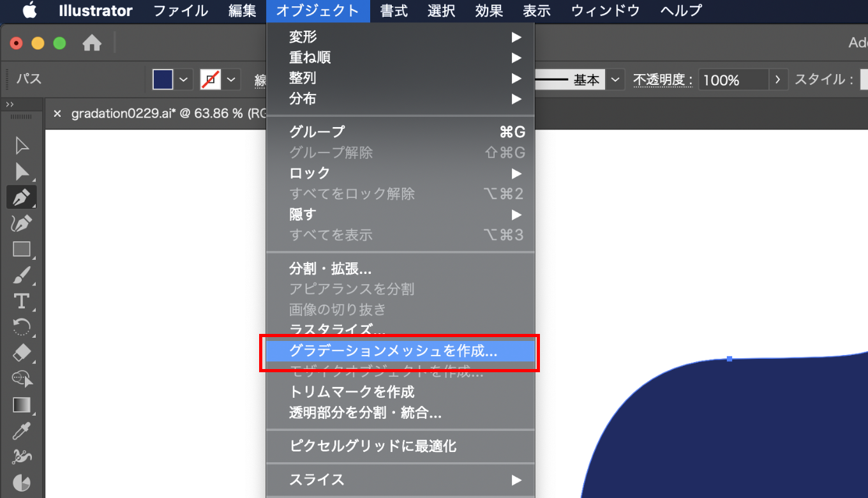Select the Curvature tool
Screen dimensions: 868x498
22,223
